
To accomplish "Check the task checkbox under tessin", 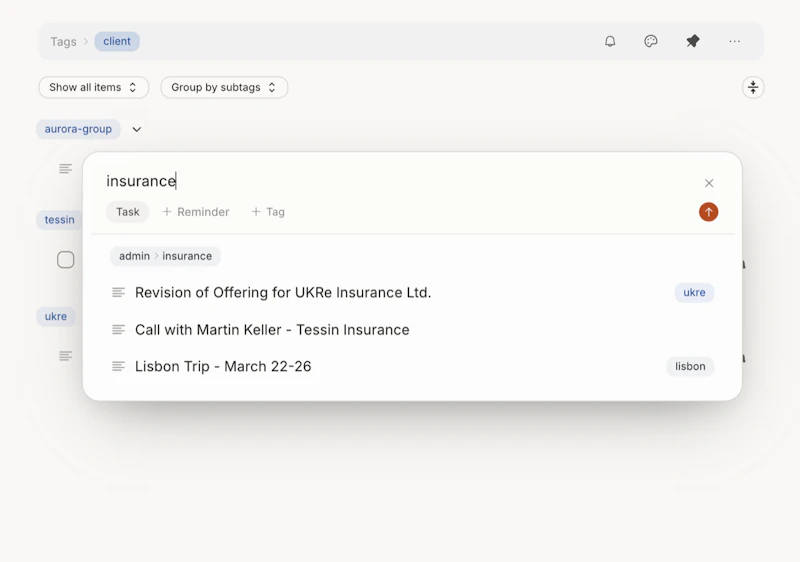I will [x=65, y=260].
